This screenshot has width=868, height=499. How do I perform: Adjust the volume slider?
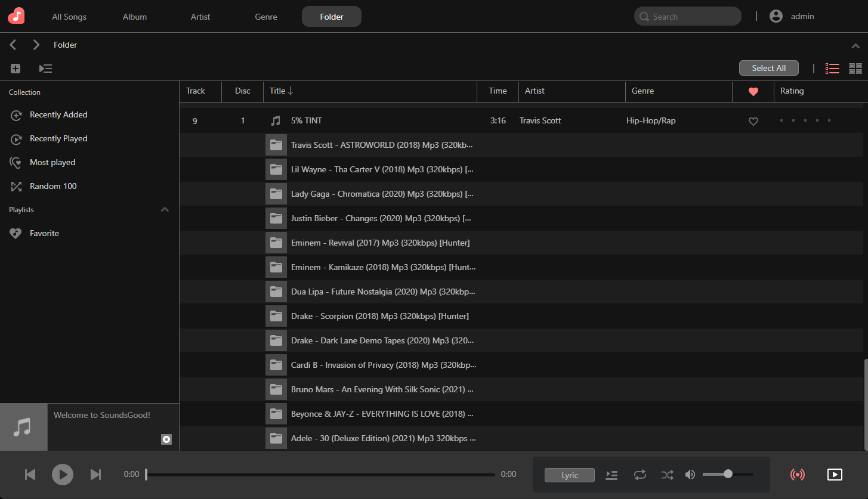click(x=728, y=474)
